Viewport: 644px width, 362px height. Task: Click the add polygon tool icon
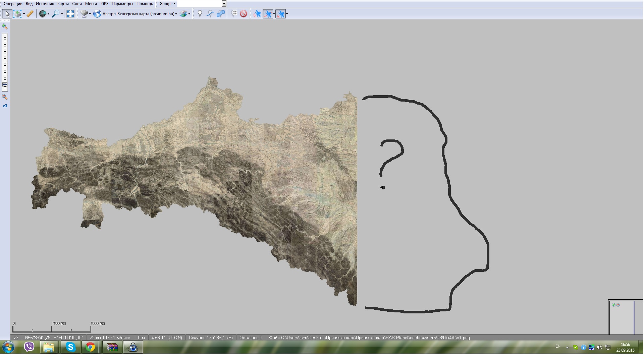221,14
